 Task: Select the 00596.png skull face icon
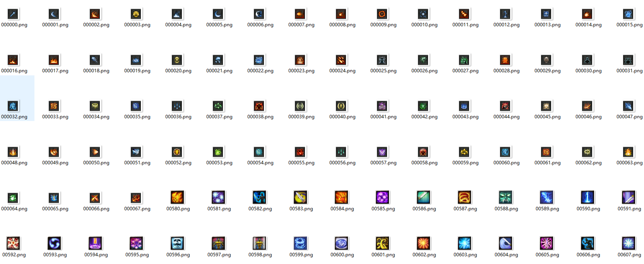tap(177, 244)
